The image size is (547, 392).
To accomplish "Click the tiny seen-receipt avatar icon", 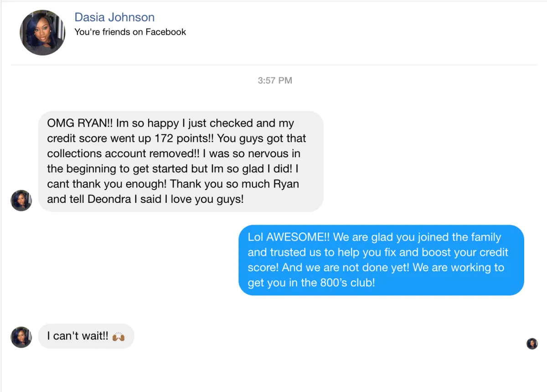I will coord(532,344).
